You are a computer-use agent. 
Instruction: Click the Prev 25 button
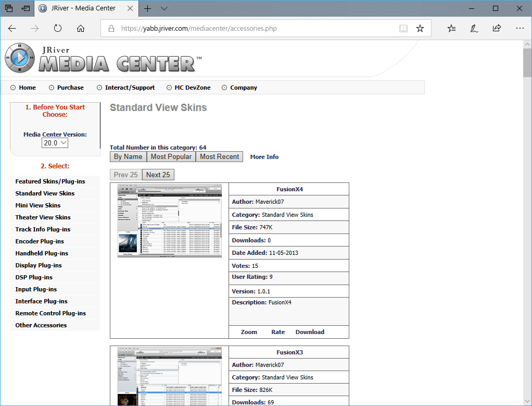click(x=126, y=175)
